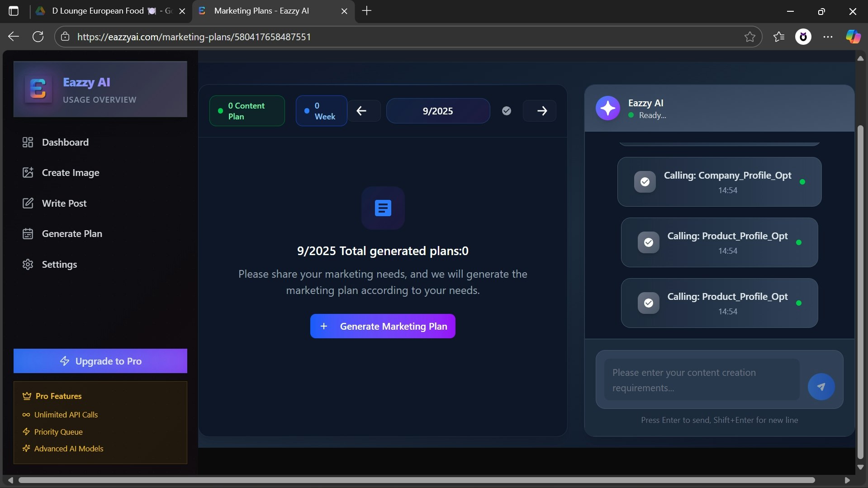Click the Dashboard grid icon
Screen dimensions: 868x488
point(28,142)
